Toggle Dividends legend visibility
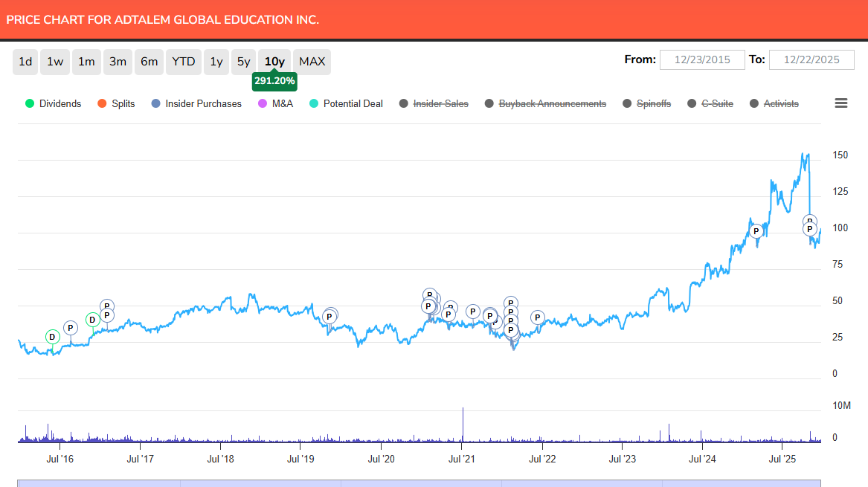868x487 pixels. point(53,103)
